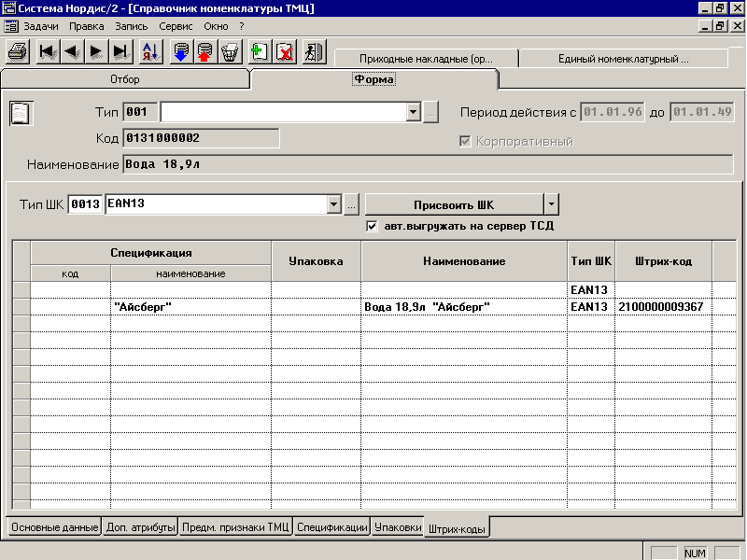This screenshot has width=747, height=560.
Task: Go to the next record
Action: tap(96, 51)
